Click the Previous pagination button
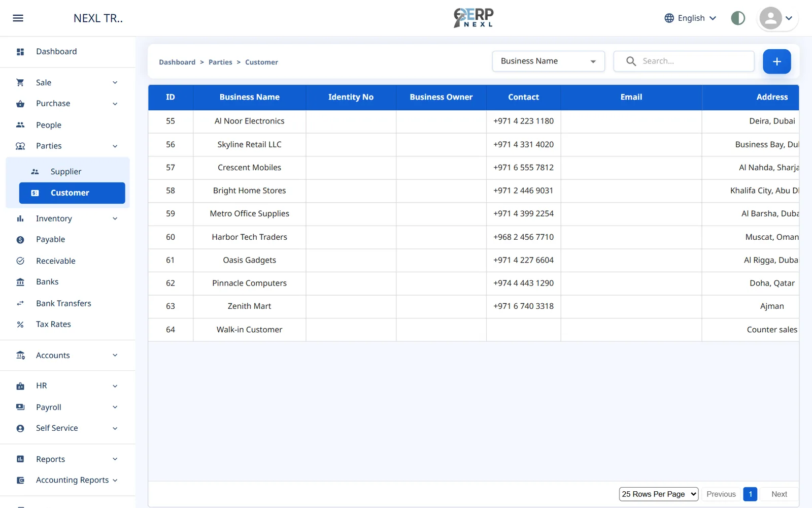The image size is (812, 508). coord(721,494)
